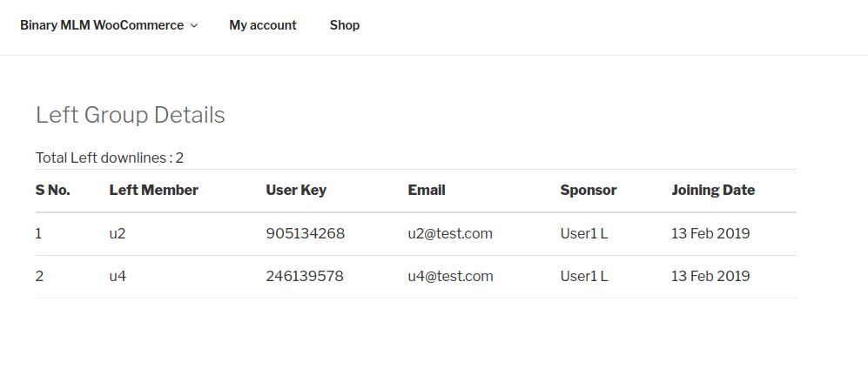868x369 pixels.
Task: Click the S No. column header
Action: (53, 190)
